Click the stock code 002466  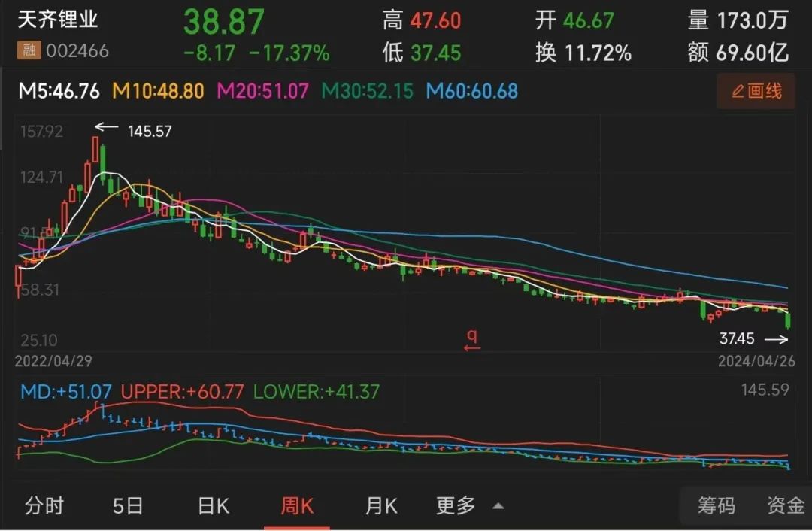[x=77, y=51]
